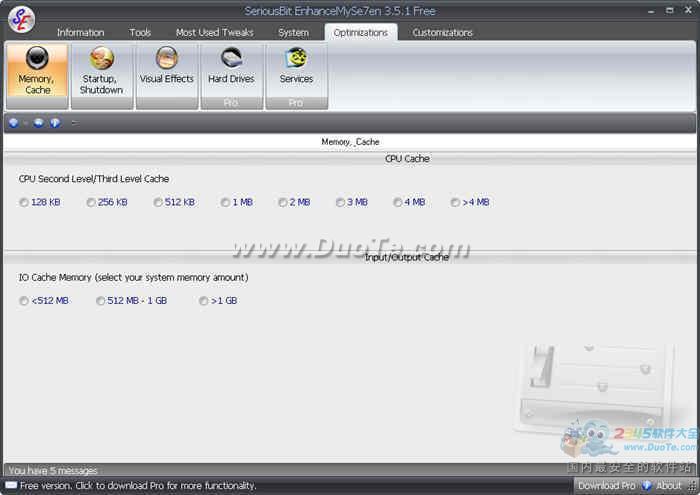This screenshot has height=495, width=700.
Task: Click the first blue globe toolbar icon
Action: click(13, 123)
